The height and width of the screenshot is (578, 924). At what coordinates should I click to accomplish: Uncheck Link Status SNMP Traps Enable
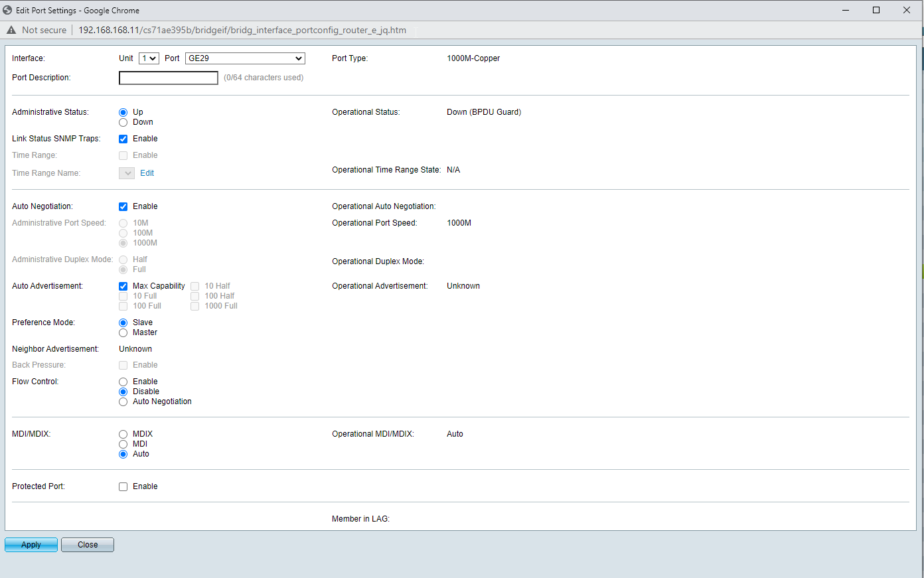coord(123,139)
